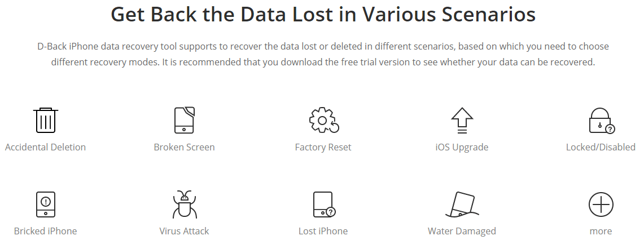
Task: Select the Virus Attack text label
Action: (184, 231)
